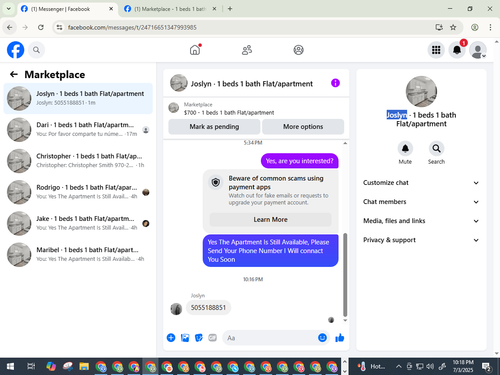Viewport: 500px width, 375px height.
Task: Open the Dari conversation
Action: [78, 130]
